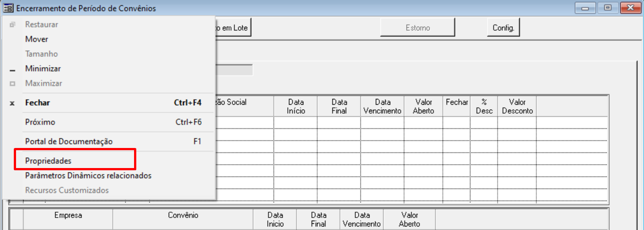Select Fechar Ctrl+F4 menu item
This screenshot has height=230, width=644.
click(x=109, y=103)
